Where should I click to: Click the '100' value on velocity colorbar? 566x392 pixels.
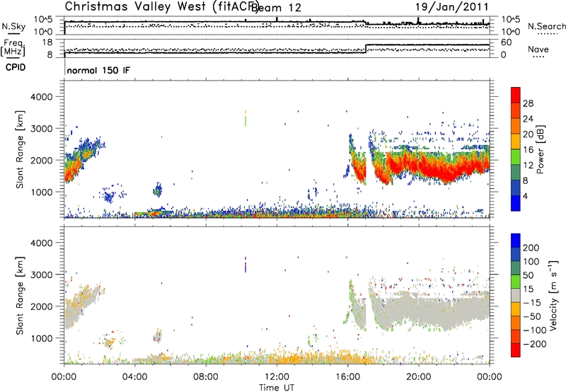pos(531,261)
